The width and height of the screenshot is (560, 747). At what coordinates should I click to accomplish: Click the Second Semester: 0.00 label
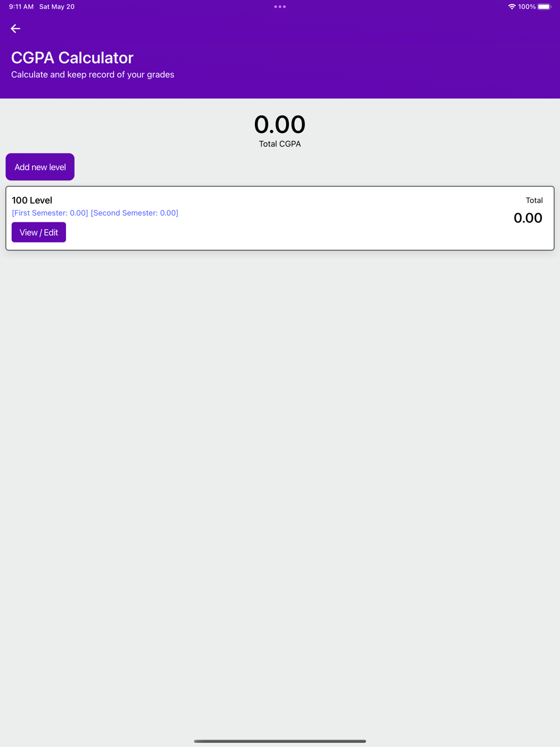point(134,213)
